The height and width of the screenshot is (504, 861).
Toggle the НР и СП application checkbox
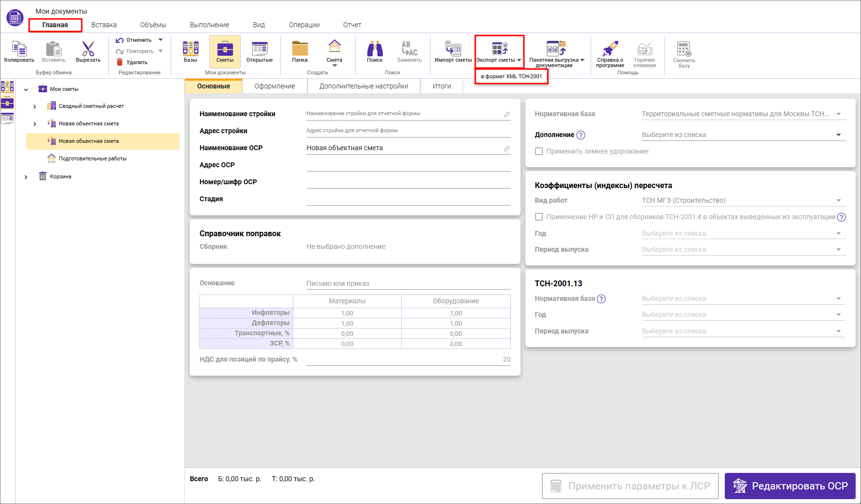[539, 217]
